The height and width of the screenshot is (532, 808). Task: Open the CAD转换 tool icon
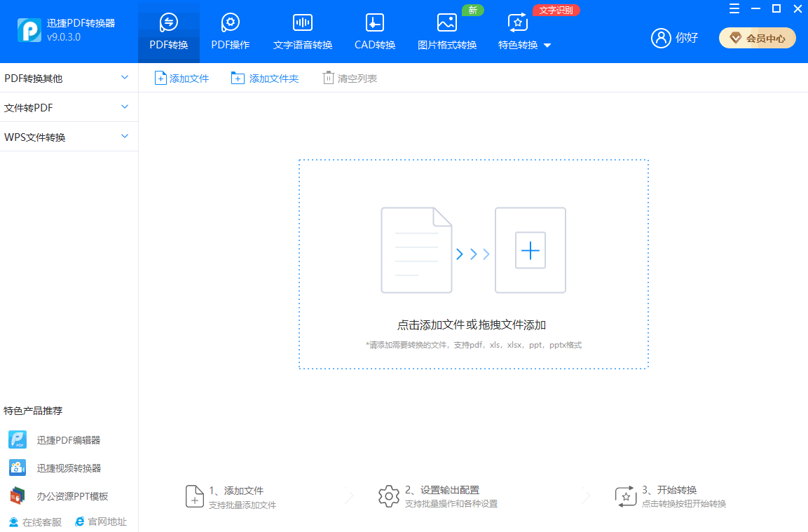(x=375, y=23)
